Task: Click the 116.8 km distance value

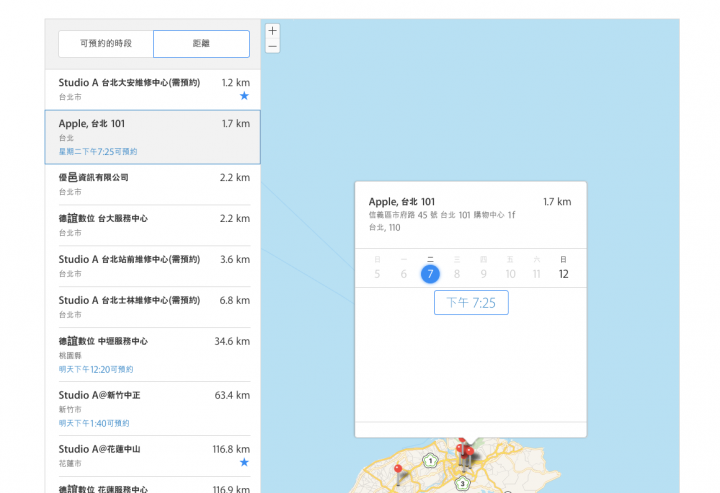Action: coord(231,449)
